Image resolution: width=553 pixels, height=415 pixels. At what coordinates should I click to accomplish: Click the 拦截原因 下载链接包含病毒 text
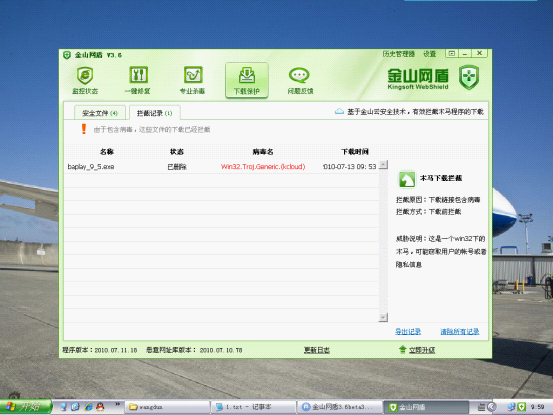click(438, 200)
